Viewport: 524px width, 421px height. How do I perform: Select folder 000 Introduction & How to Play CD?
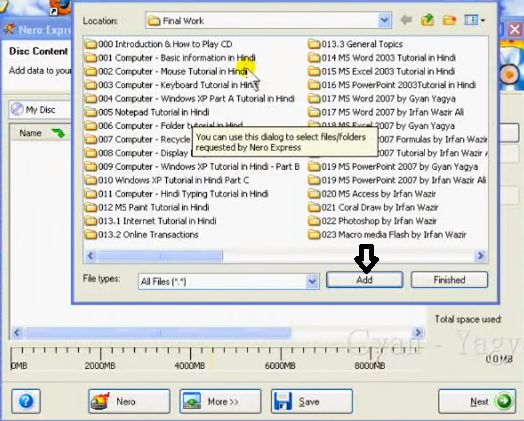158,44
